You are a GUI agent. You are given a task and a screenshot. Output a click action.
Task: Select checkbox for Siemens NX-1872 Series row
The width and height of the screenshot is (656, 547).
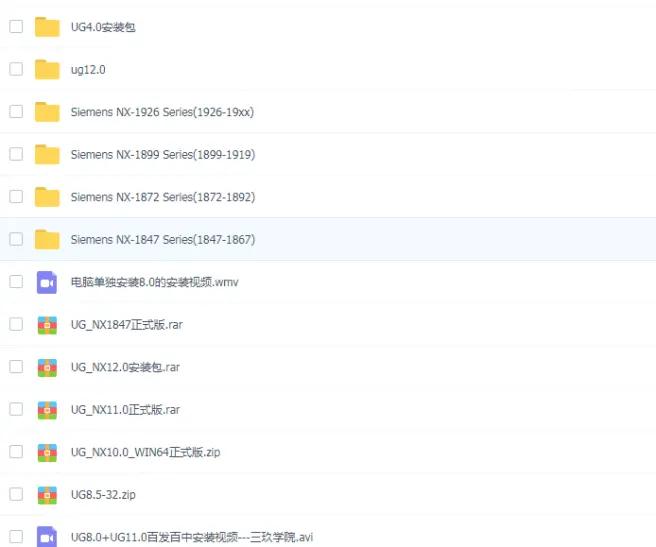16,196
